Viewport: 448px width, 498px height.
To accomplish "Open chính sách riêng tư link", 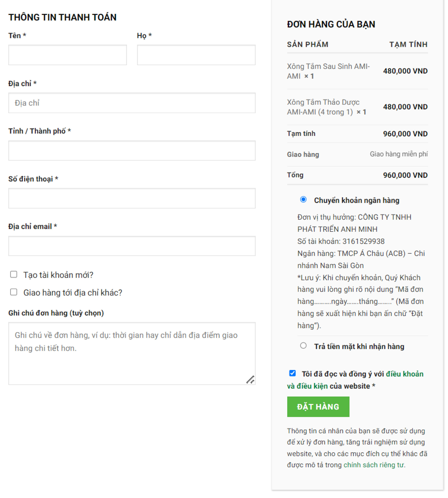I will tap(374, 465).
